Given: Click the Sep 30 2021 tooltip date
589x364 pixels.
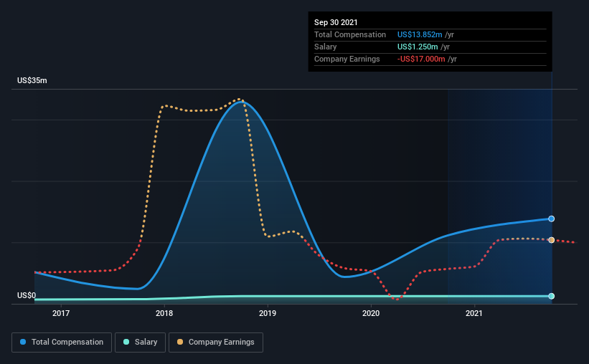Looking at the screenshot, I should pyautogui.click(x=336, y=22).
